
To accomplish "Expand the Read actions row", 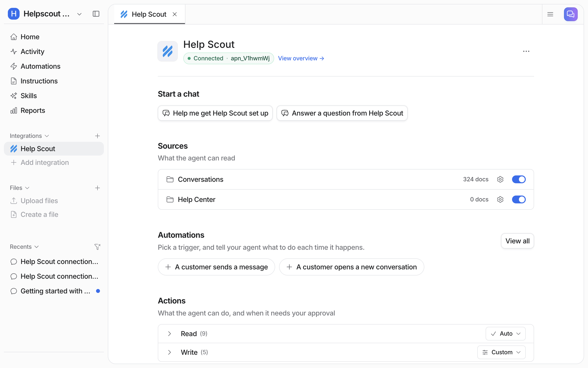I will [x=169, y=334].
